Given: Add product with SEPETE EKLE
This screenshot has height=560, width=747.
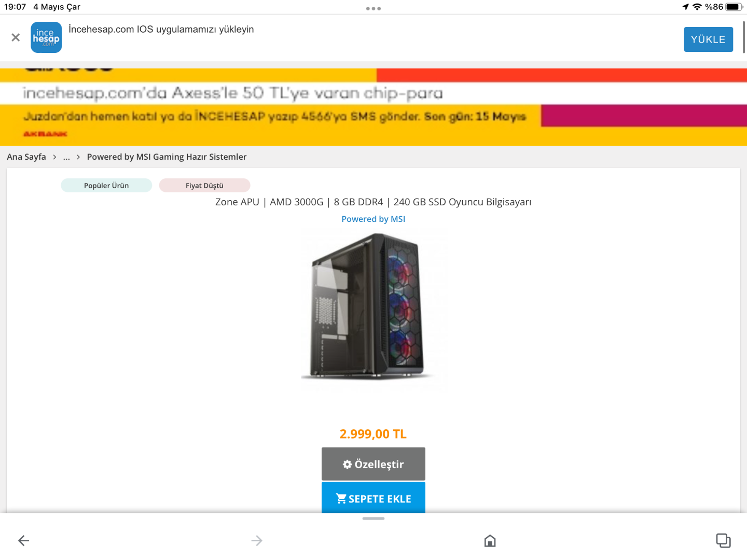Looking at the screenshot, I should pos(374,498).
